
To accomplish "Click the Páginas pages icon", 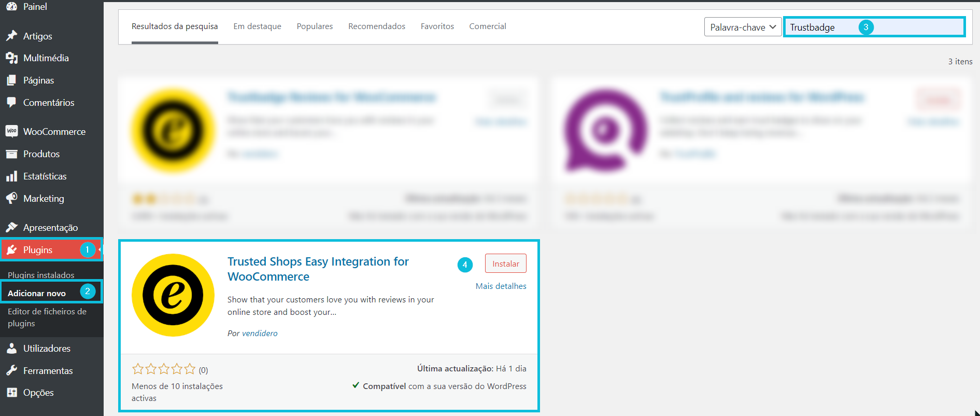I will (x=11, y=80).
